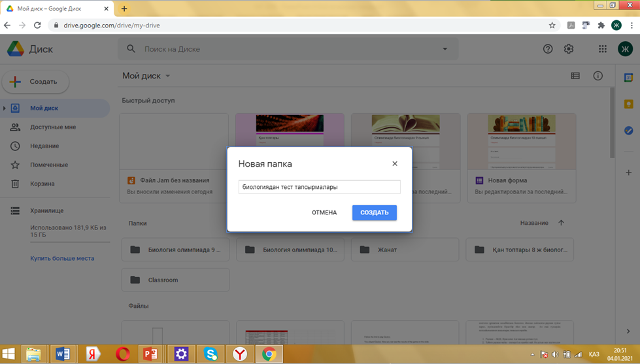640x364 pixels.
Task: Click the browser reload icon
Action: (37, 25)
